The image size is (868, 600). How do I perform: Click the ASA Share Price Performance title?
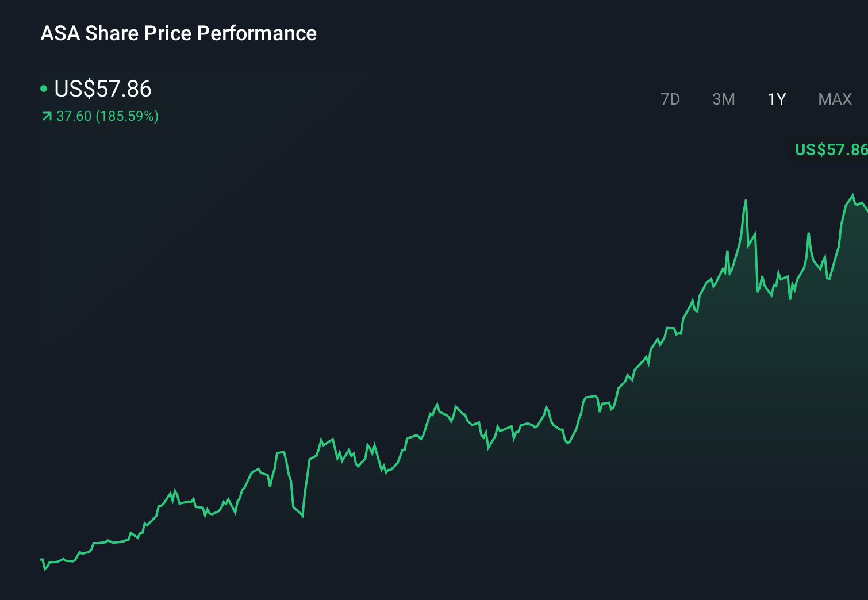click(x=178, y=33)
